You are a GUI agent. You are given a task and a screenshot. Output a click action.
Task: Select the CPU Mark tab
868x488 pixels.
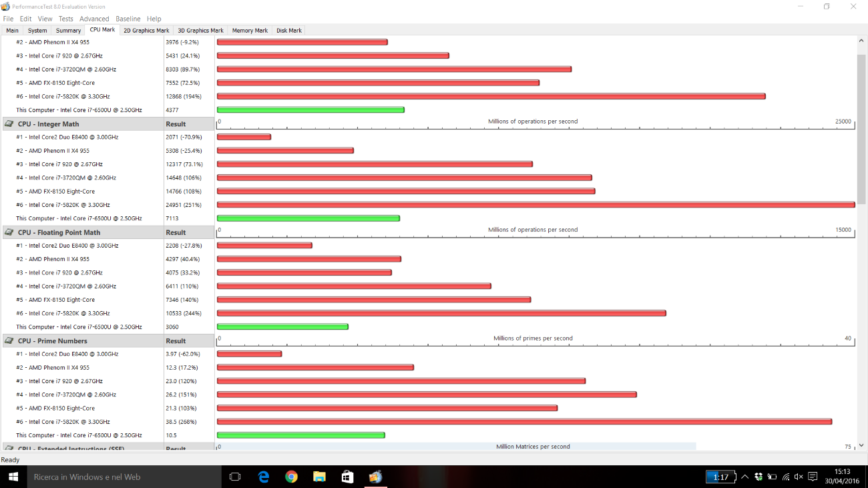click(102, 30)
